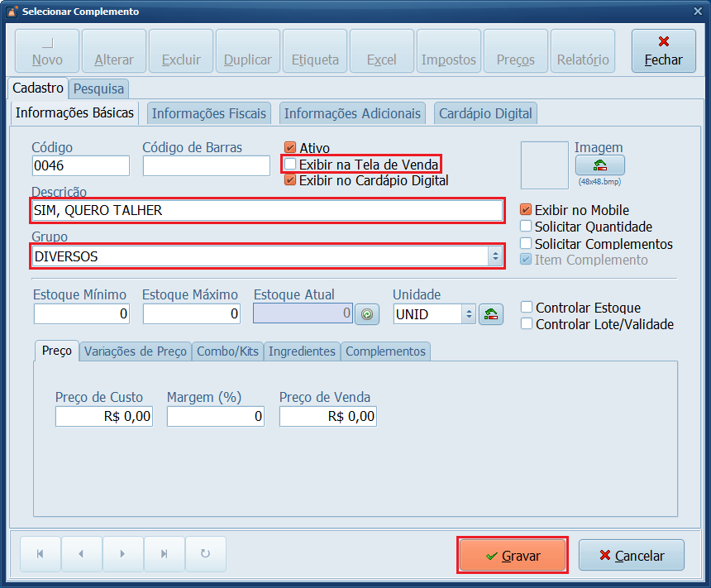The height and width of the screenshot is (588, 711).
Task: Go to the next record arrow
Action: (x=122, y=554)
